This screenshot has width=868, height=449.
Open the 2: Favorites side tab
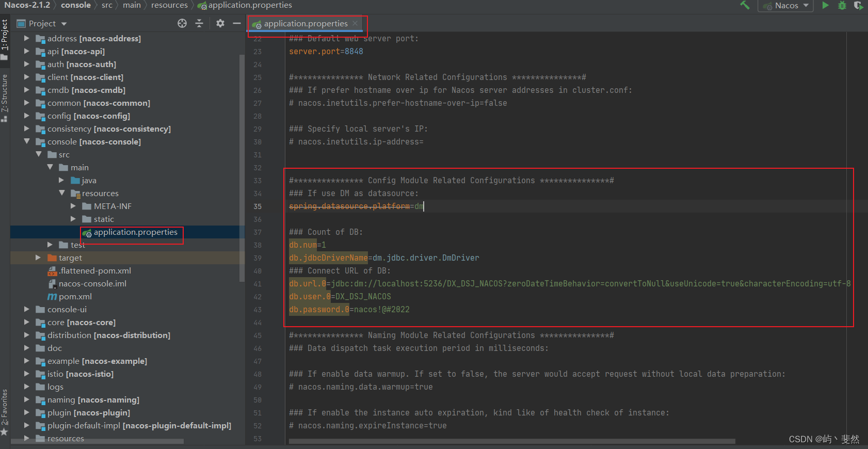(5, 411)
